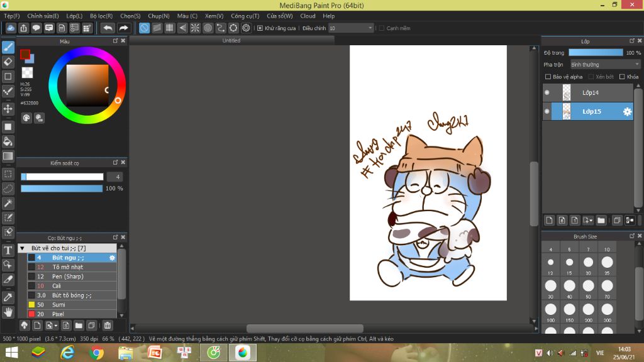Select the Eyedropper tool
The image size is (644, 362).
[x=8, y=297]
